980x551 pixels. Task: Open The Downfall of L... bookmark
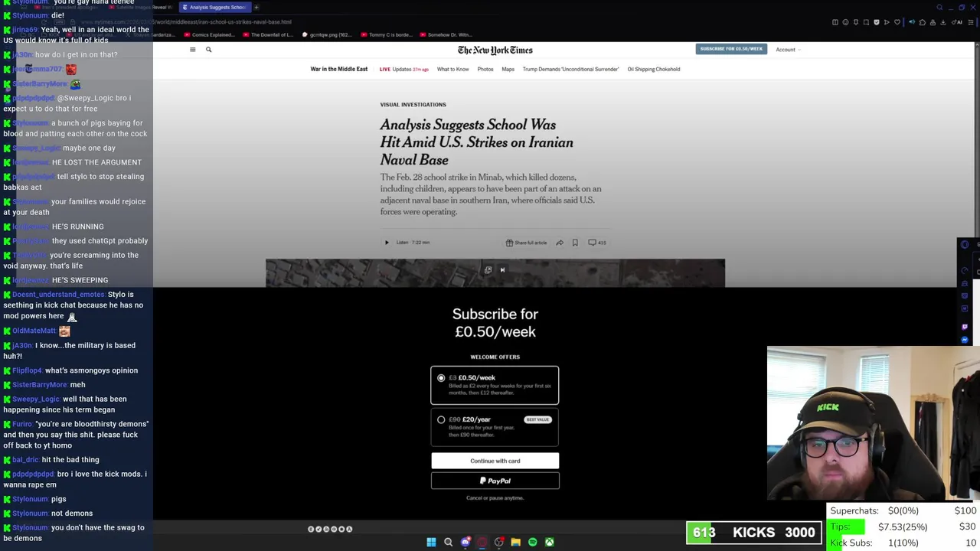click(x=267, y=34)
